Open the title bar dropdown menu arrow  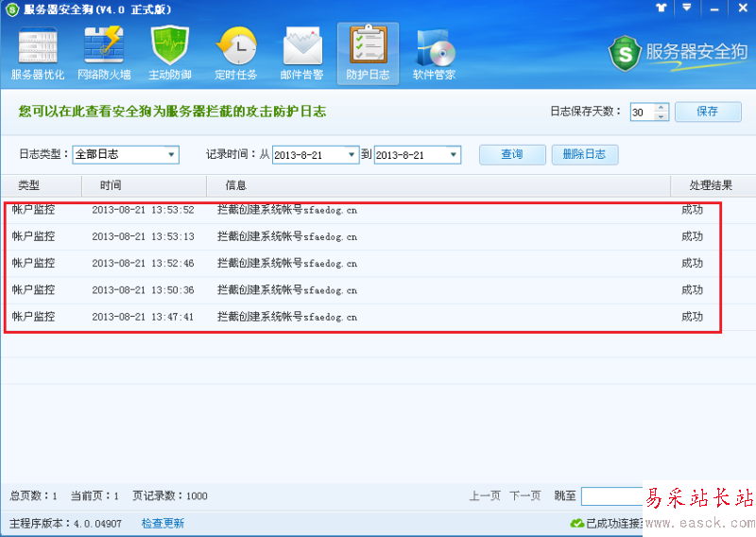[687, 8]
